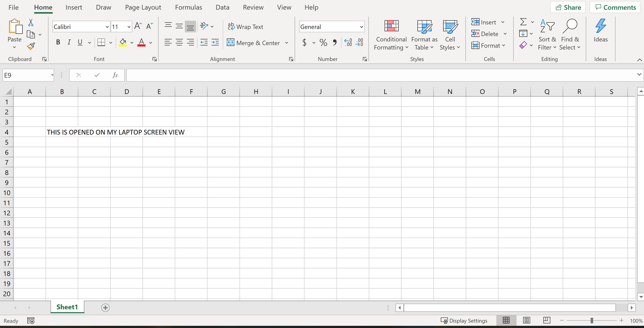This screenshot has height=328, width=644.
Task: Open the Calibri font name dropdown
Action: coord(107,27)
